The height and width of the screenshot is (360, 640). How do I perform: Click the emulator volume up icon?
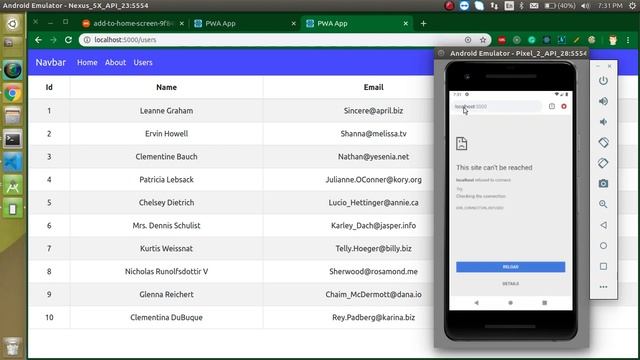[603, 101]
